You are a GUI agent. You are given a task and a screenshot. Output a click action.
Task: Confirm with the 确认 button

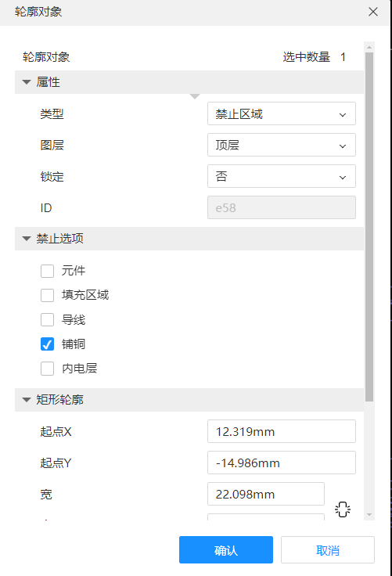226,550
